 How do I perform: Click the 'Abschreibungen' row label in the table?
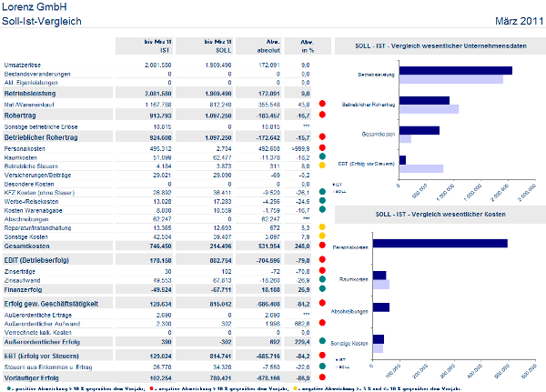click(26, 219)
